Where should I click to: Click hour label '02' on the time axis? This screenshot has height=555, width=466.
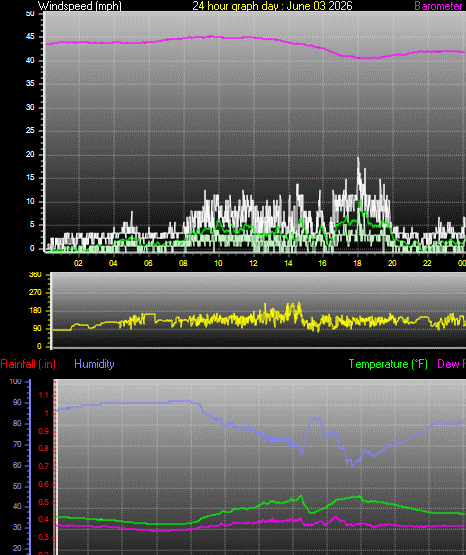(x=78, y=263)
